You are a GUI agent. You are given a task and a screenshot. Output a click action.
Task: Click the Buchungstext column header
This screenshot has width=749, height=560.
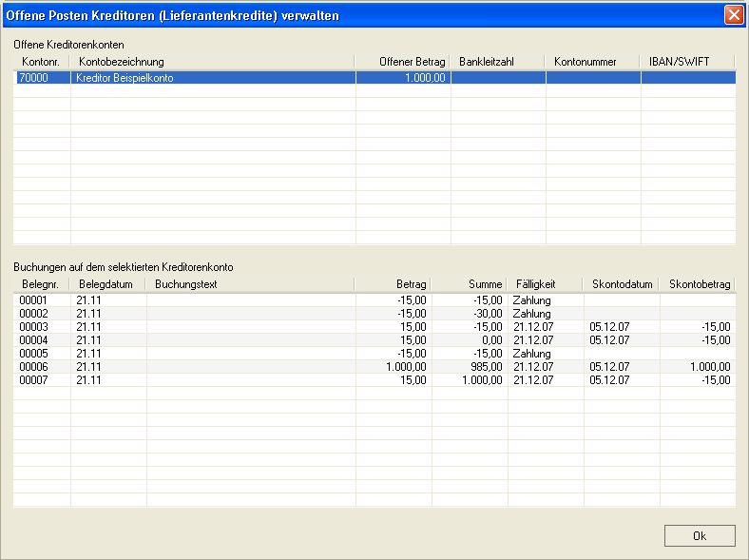(x=250, y=284)
